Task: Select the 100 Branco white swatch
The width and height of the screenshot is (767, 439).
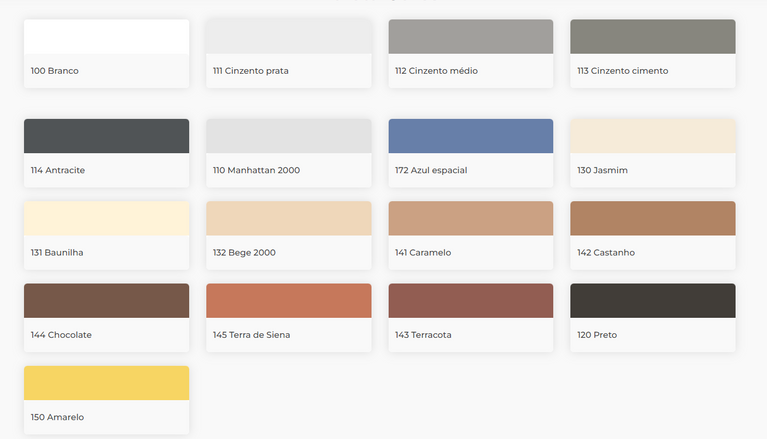Action: click(x=106, y=37)
